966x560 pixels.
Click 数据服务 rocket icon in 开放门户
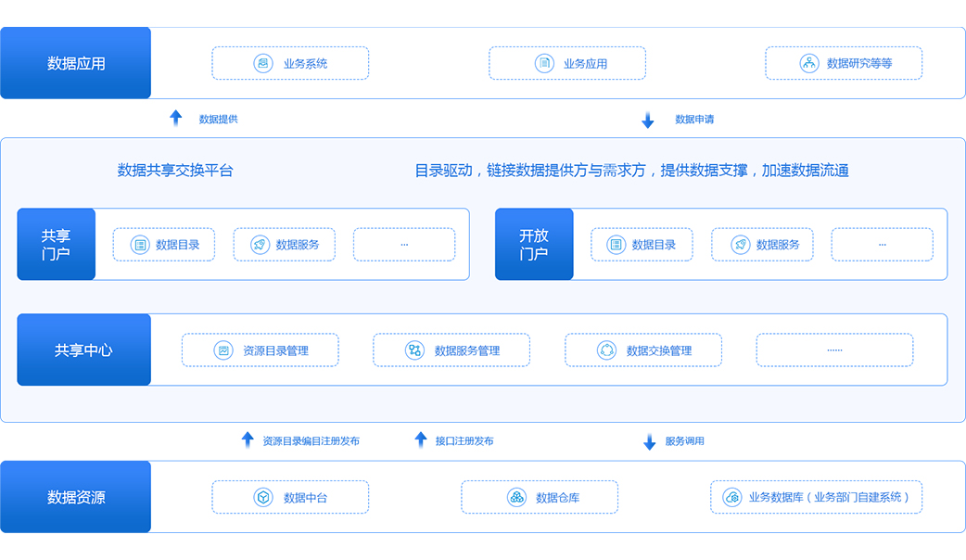pos(740,245)
